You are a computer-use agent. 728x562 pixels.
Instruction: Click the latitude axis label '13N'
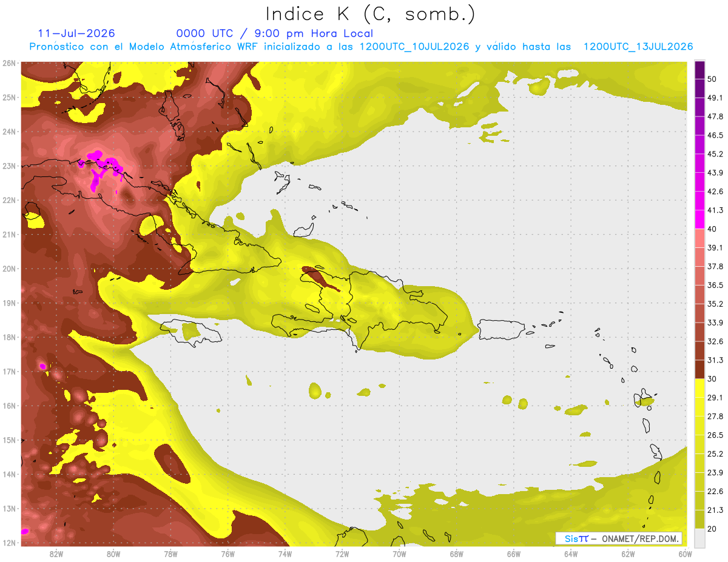(x=9, y=508)
